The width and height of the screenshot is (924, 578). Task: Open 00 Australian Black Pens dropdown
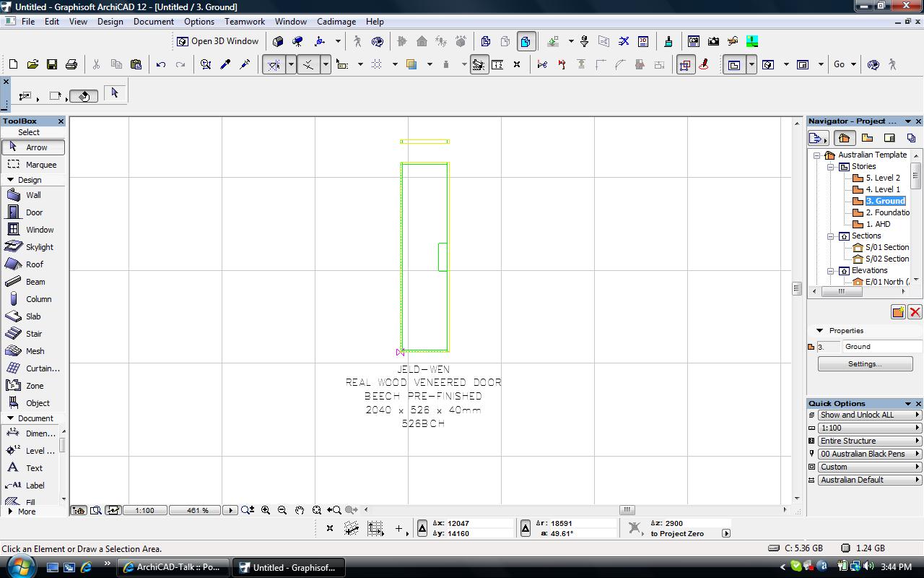click(x=870, y=454)
